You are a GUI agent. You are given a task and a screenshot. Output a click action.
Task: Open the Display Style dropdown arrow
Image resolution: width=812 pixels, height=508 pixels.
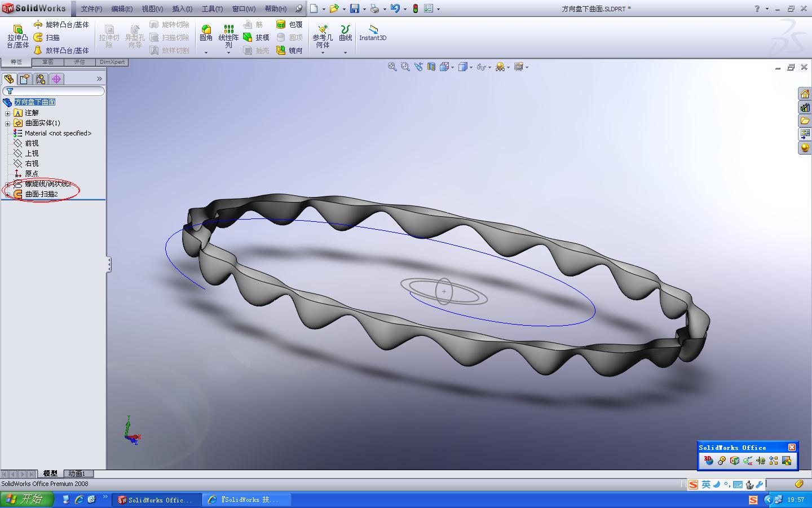click(x=471, y=67)
